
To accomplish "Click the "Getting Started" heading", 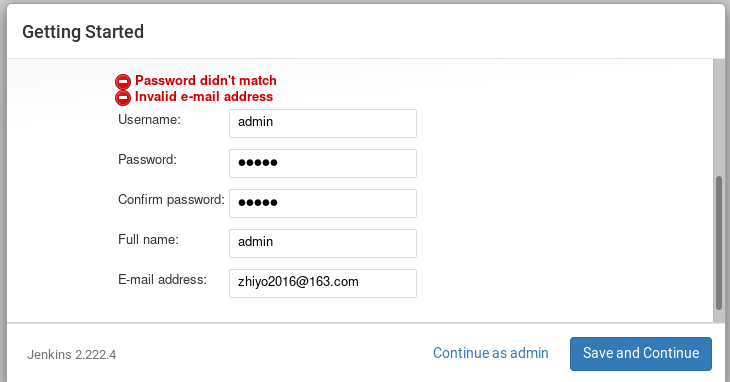I will [83, 32].
